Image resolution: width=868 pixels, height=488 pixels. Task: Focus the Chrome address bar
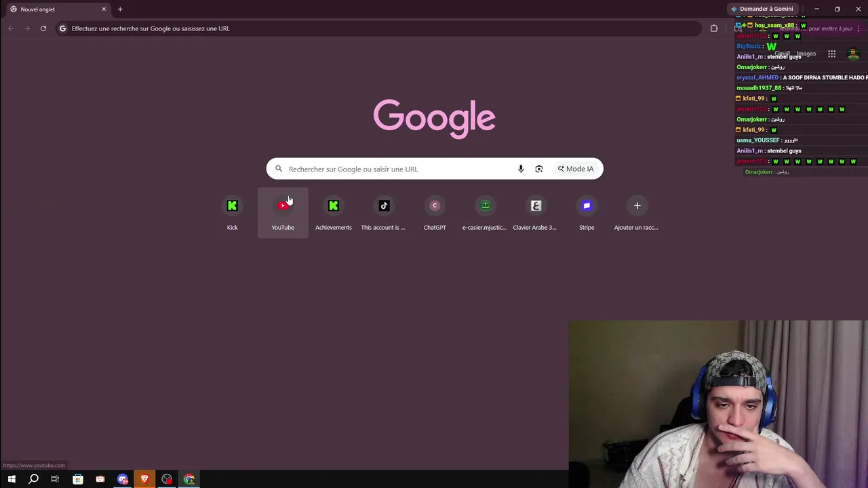click(x=380, y=28)
